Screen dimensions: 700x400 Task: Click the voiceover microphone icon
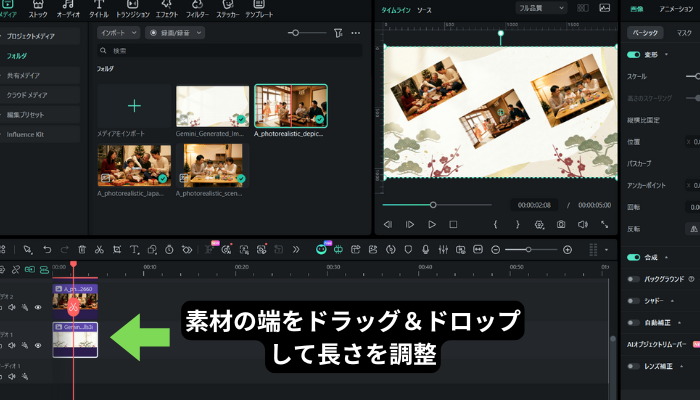[x=425, y=250]
